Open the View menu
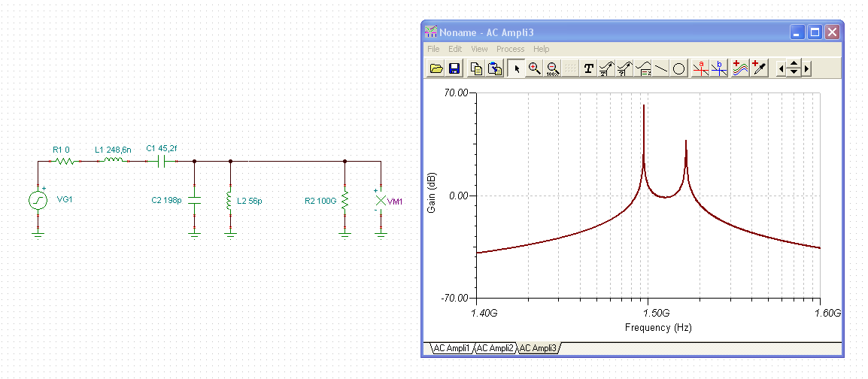Image resolution: width=868 pixels, height=379 pixels. pyautogui.click(x=479, y=49)
